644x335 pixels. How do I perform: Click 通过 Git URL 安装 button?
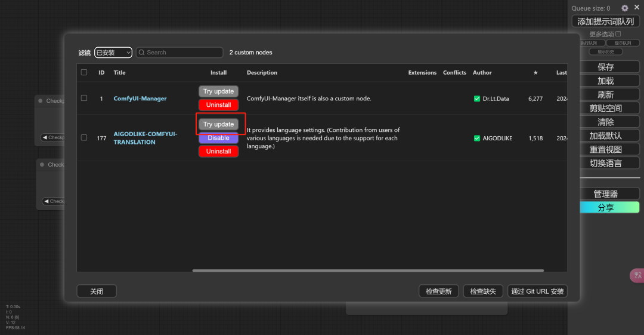point(537,291)
